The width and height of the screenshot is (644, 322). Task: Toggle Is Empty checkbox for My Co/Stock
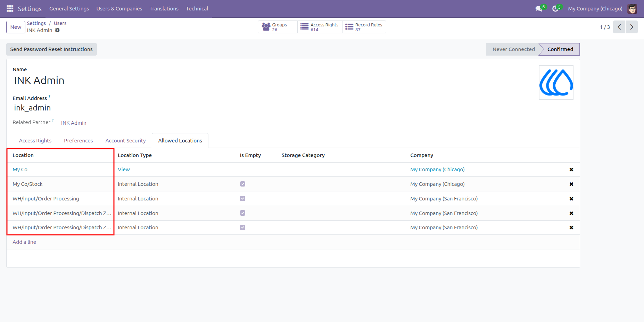[242, 184]
